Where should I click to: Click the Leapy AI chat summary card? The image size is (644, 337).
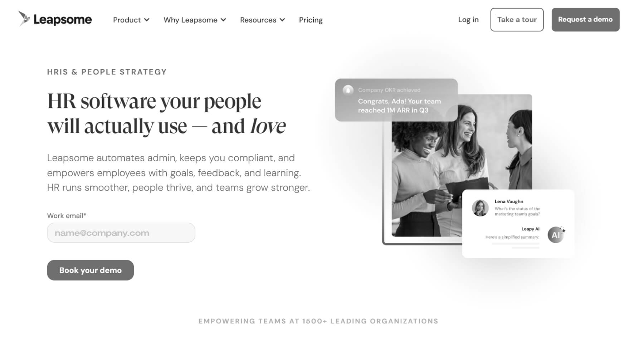tap(518, 224)
